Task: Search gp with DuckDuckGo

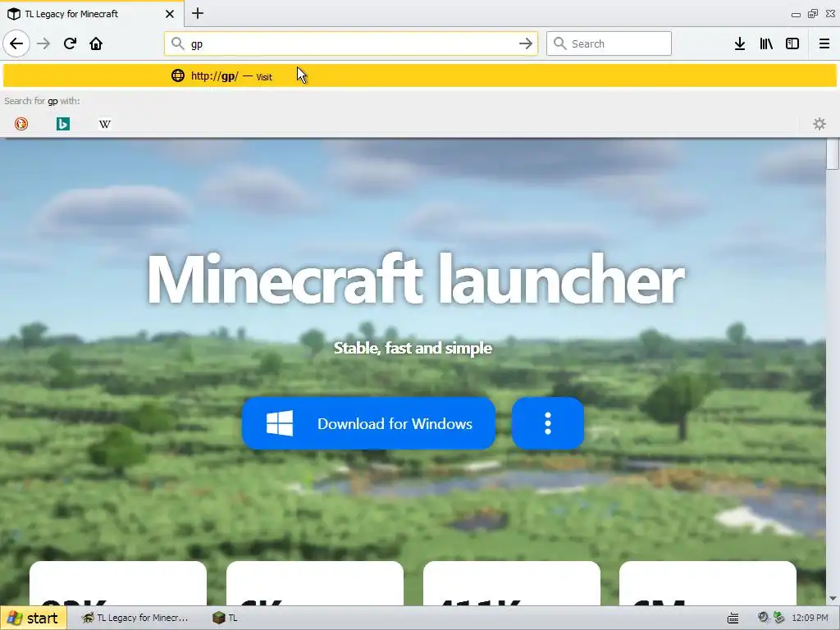Action: 21,124
